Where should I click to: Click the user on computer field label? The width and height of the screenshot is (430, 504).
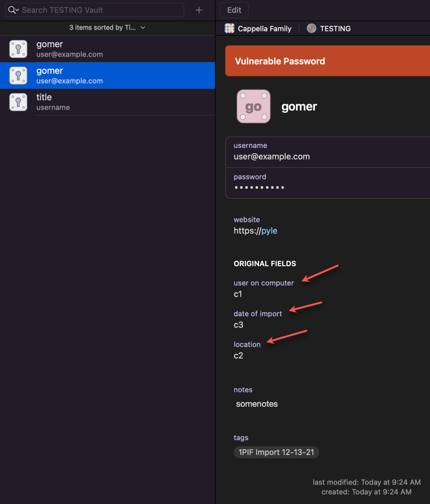(x=263, y=282)
